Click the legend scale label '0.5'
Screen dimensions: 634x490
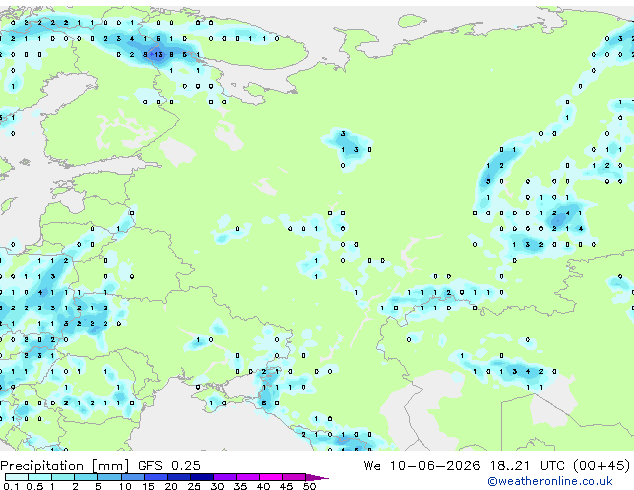[x=35, y=486]
